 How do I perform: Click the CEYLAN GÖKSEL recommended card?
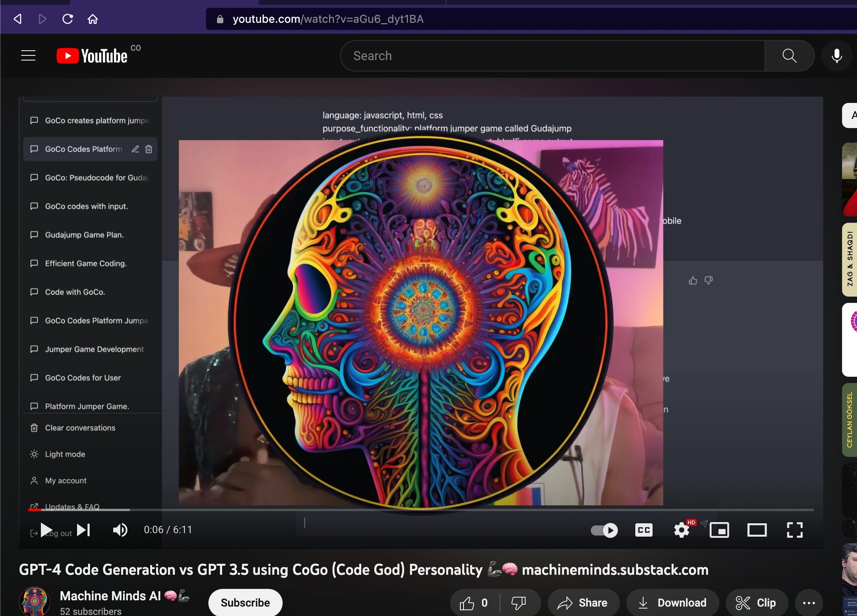coord(850,420)
